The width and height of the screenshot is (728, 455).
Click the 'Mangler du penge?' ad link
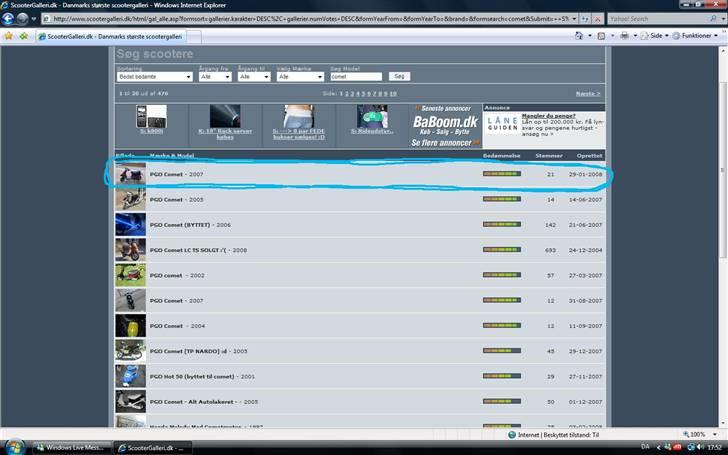548,116
